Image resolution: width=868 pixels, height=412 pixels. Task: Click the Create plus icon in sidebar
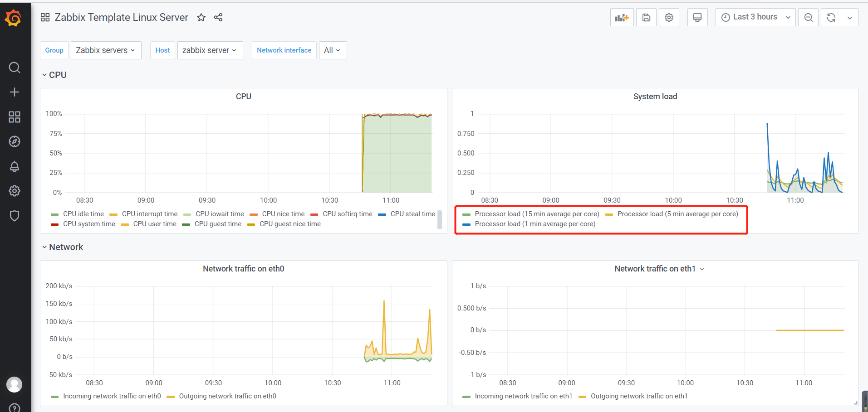(x=15, y=92)
